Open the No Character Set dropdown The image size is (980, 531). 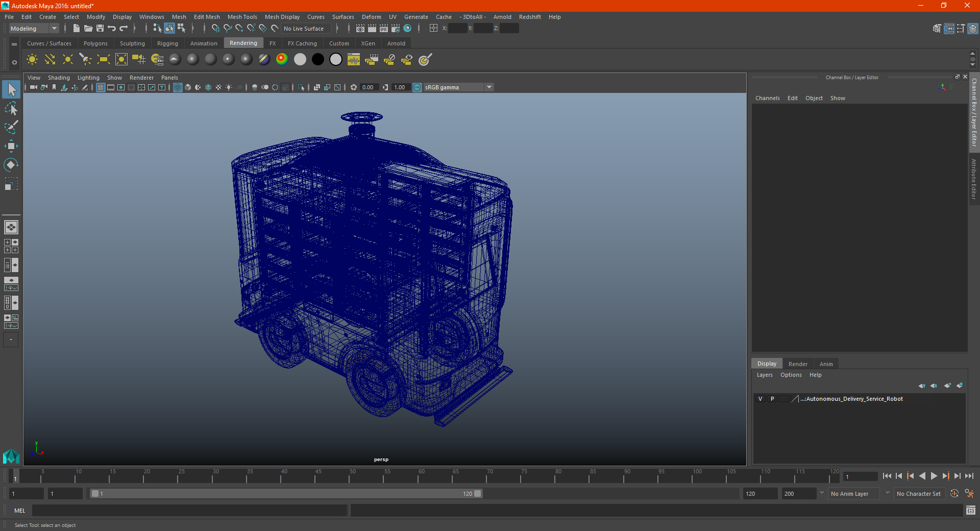(919, 494)
